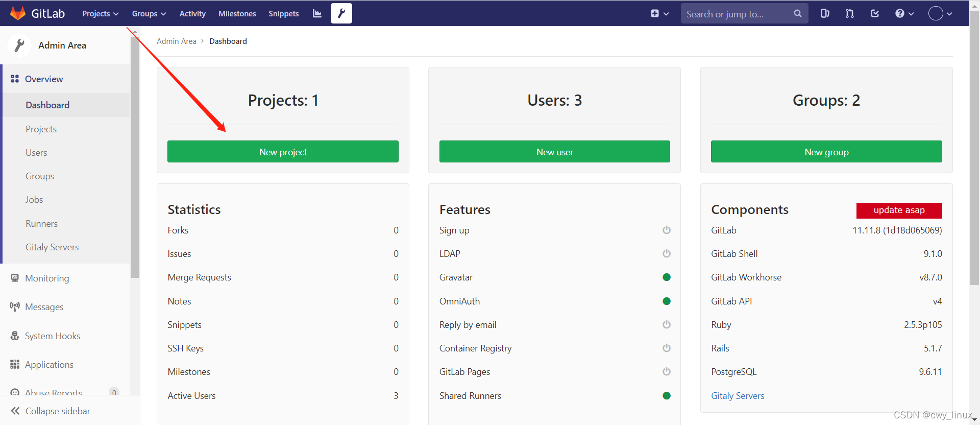Click the Users: 3 heading
Viewport: 980px width, 425px height.
click(555, 101)
